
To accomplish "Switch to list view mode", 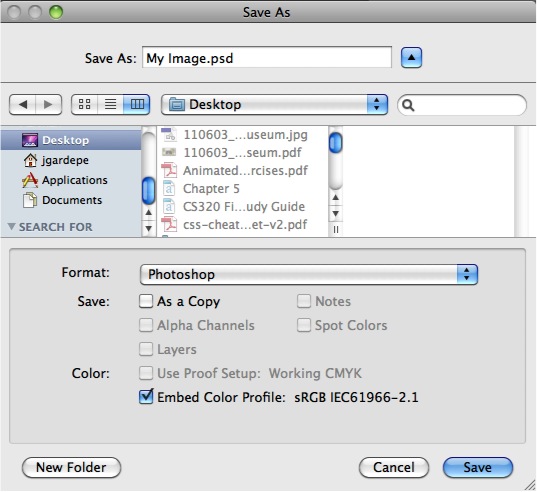I will click(110, 104).
